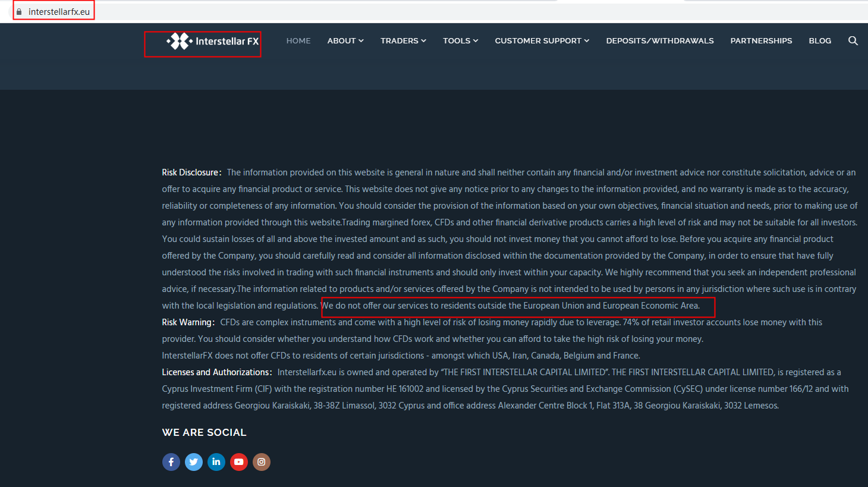The width and height of the screenshot is (868, 487).
Task: Expand the TRADERS dropdown menu
Action: [x=404, y=41]
